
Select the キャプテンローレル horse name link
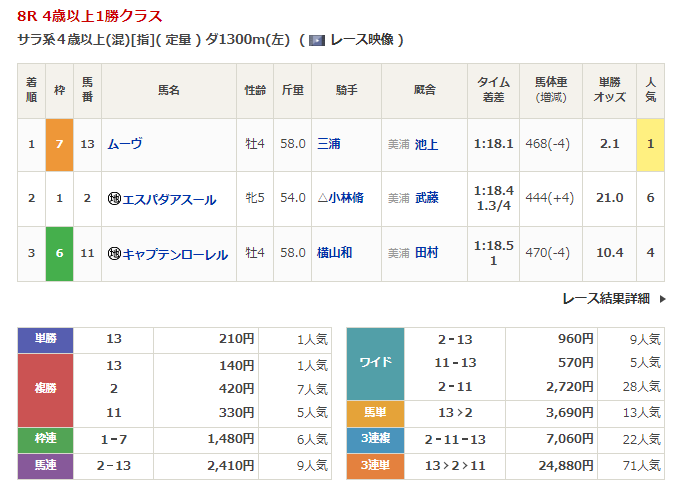[175, 254]
